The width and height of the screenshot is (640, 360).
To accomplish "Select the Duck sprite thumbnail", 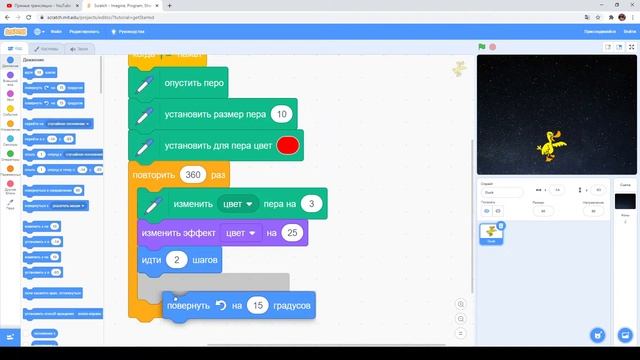I will point(491,234).
